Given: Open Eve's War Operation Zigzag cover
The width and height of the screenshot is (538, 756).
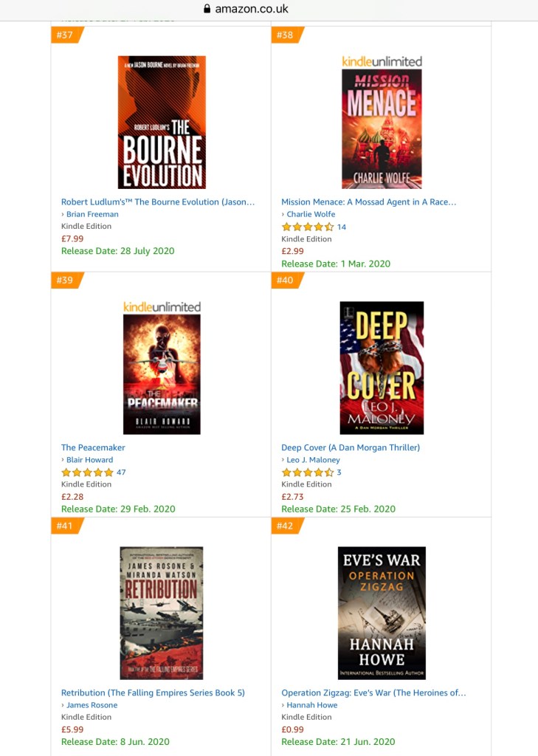Looking at the screenshot, I should coord(382,613).
